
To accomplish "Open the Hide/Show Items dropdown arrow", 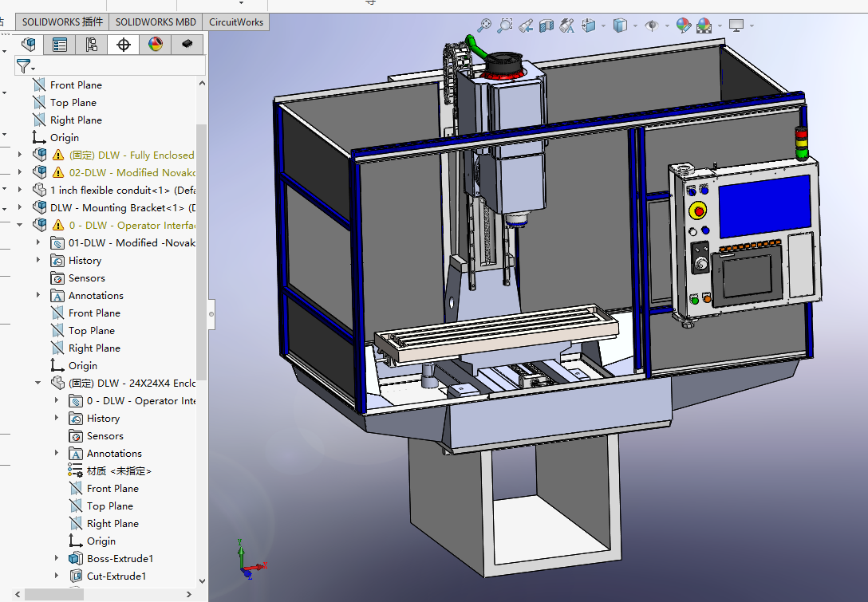I will (x=667, y=26).
